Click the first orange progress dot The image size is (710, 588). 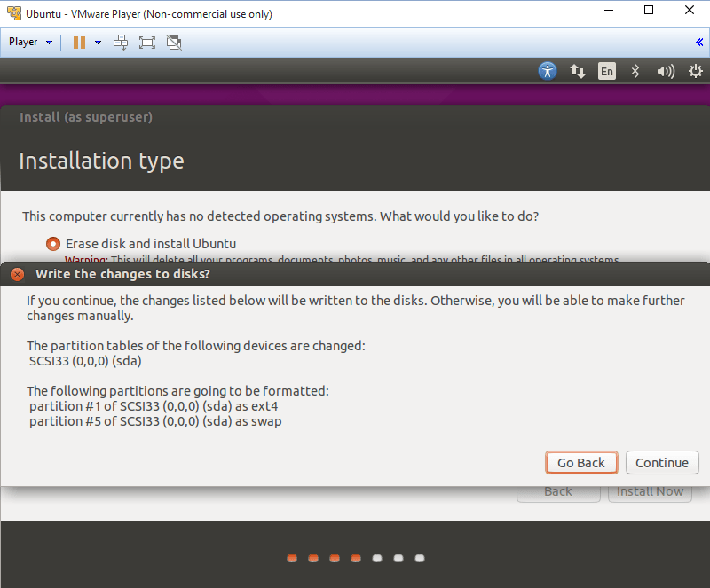292,558
